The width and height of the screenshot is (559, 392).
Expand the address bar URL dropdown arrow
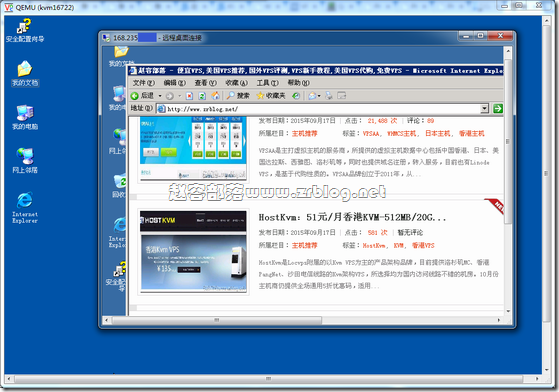click(x=484, y=108)
